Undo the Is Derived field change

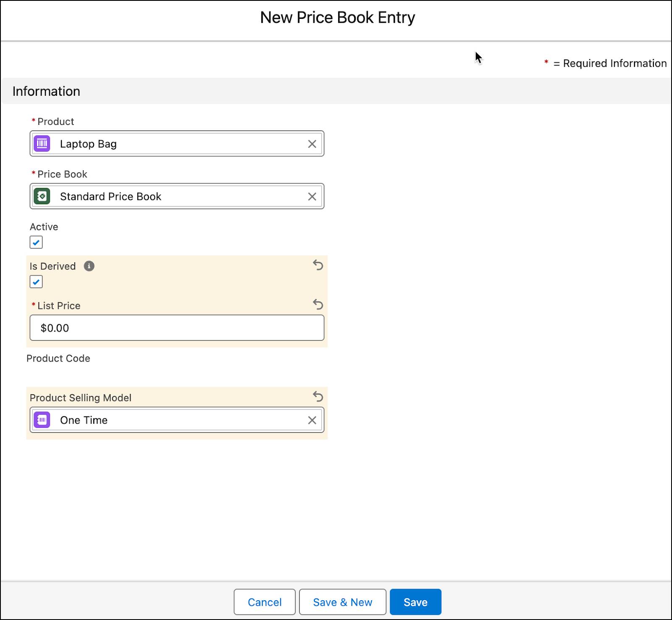pos(318,265)
